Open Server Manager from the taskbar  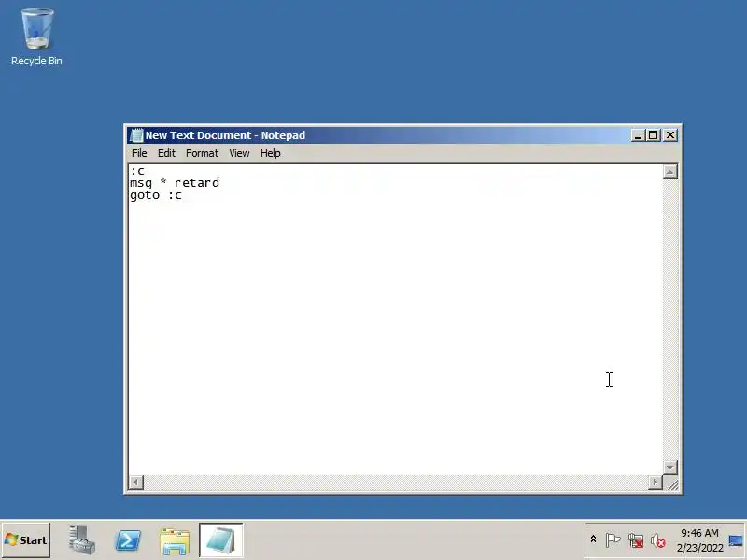click(81, 540)
